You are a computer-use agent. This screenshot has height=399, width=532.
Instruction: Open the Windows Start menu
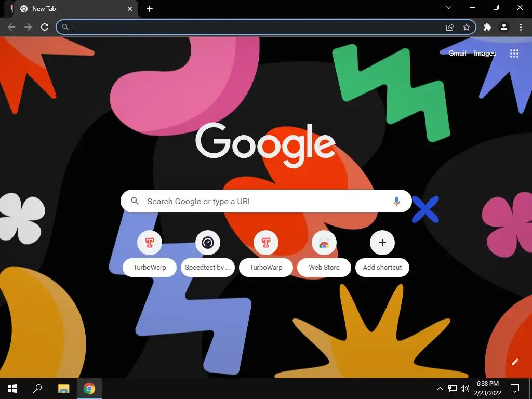[12, 389]
